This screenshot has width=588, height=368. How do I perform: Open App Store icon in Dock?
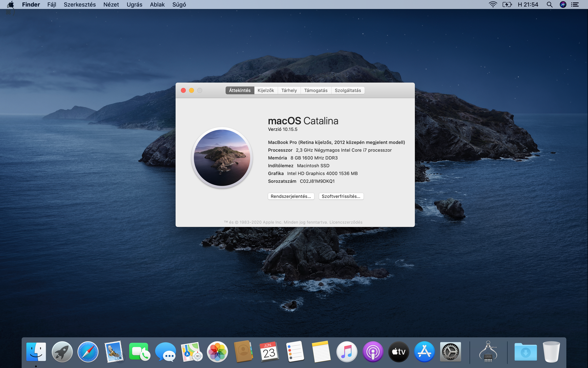(424, 352)
